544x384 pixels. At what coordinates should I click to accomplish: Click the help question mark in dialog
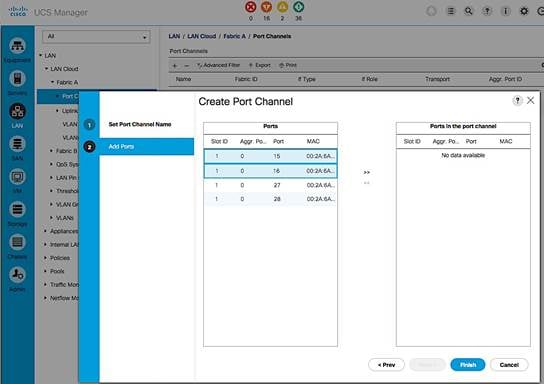pos(517,101)
